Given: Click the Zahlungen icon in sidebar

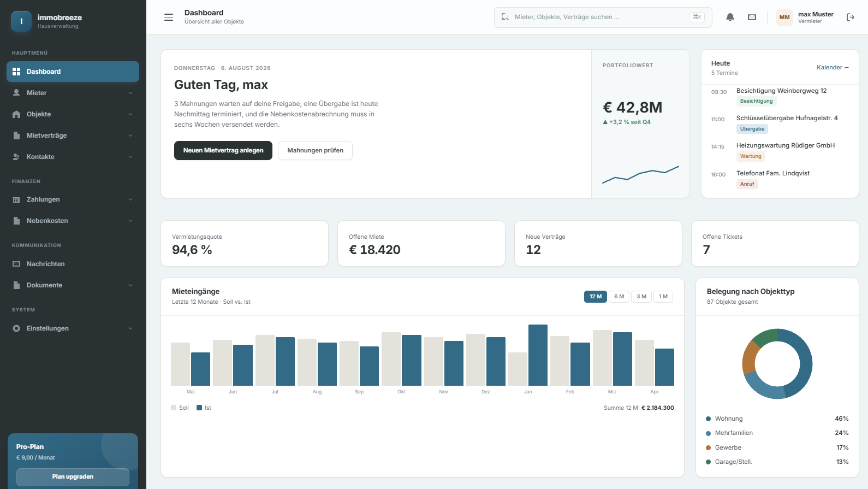Looking at the screenshot, I should pyautogui.click(x=16, y=199).
